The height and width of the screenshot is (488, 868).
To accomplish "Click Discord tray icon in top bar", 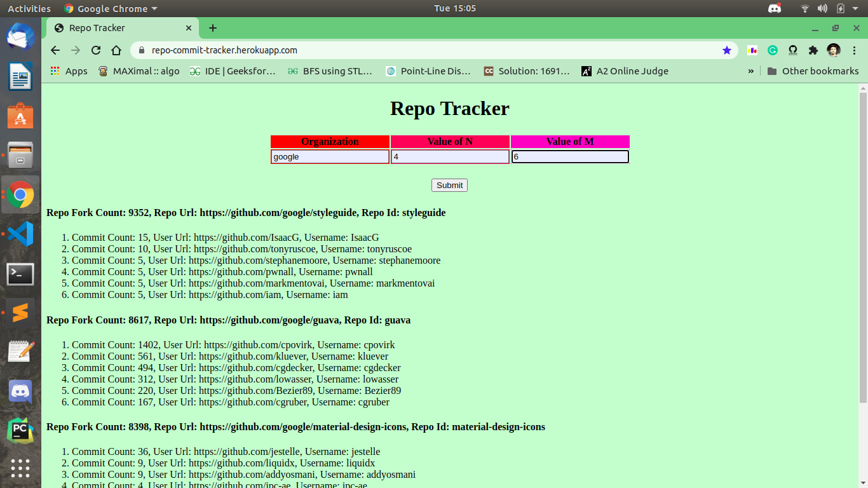I will 775,8.
